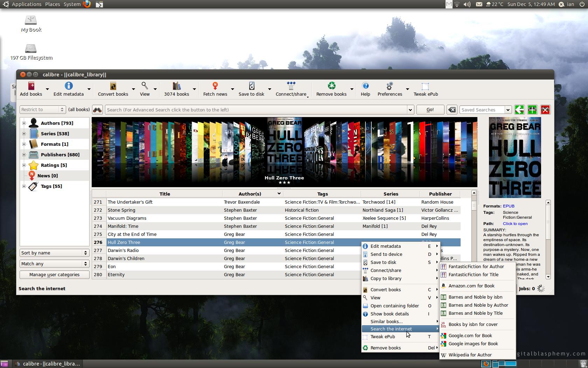588x368 pixels.
Task: Click the green plus save search icon
Action: 532,110
